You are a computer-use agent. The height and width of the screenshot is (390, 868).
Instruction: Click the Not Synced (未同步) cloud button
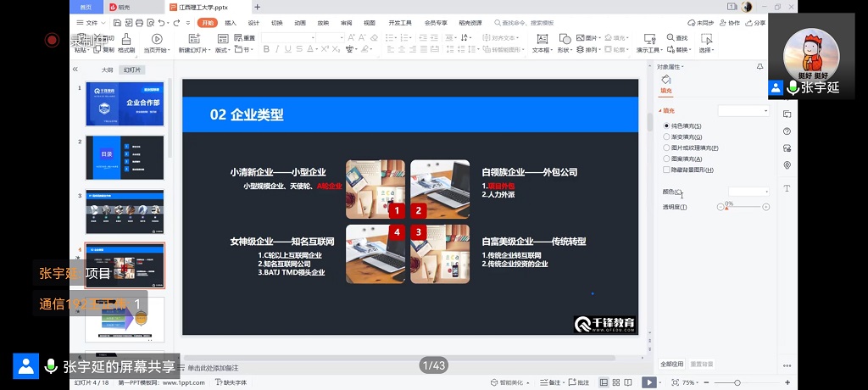point(700,23)
